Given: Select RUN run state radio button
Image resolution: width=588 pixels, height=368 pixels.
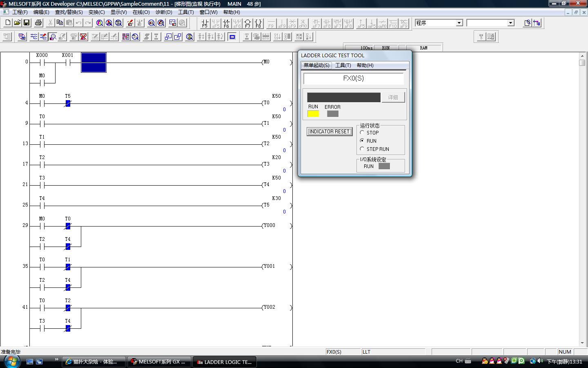Looking at the screenshot, I should [x=362, y=141].
